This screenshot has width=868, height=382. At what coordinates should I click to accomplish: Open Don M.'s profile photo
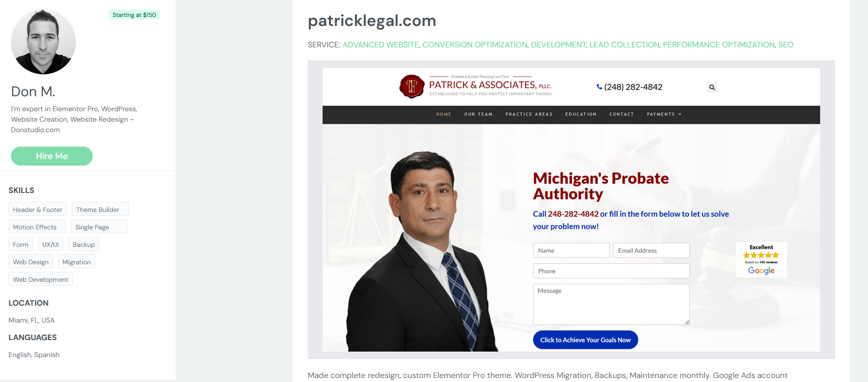tap(43, 42)
